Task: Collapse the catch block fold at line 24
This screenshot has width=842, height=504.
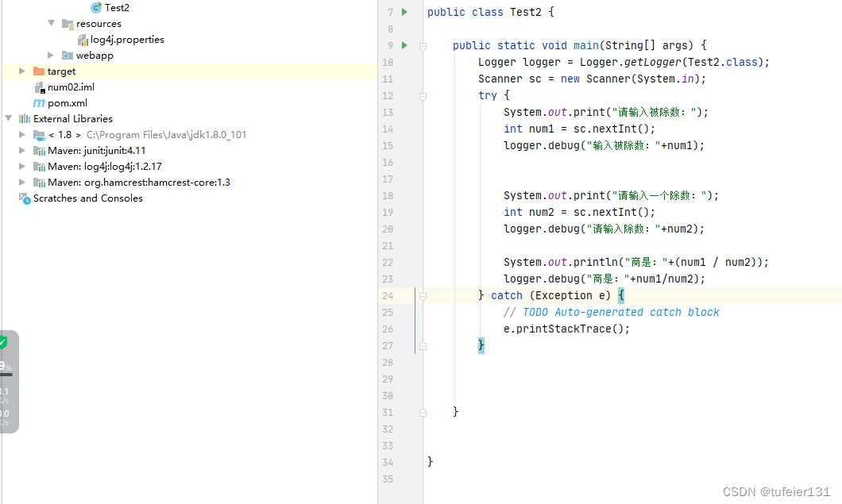Action: tap(422, 295)
